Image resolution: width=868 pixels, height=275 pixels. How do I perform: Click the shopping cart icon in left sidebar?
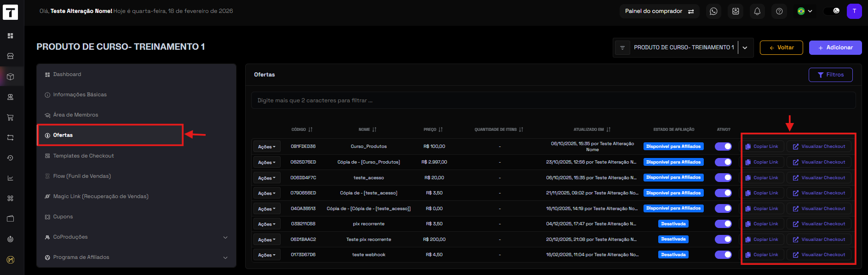(10, 117)
